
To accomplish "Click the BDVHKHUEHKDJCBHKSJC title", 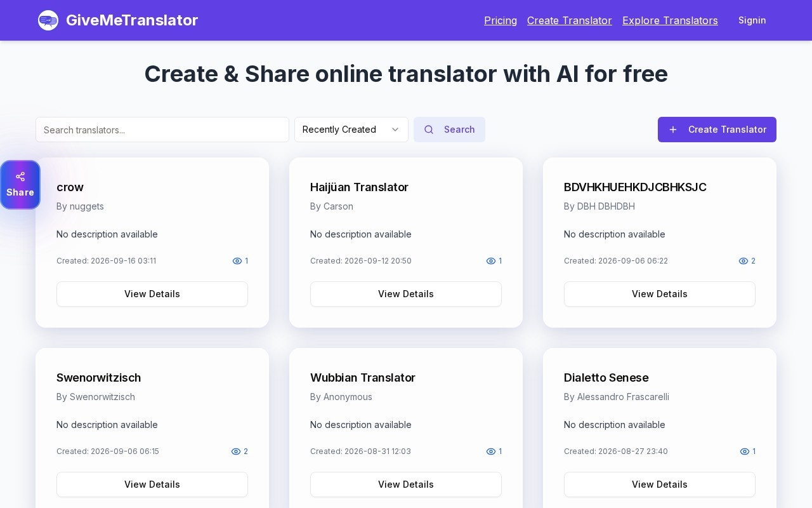I will point(635,187).
